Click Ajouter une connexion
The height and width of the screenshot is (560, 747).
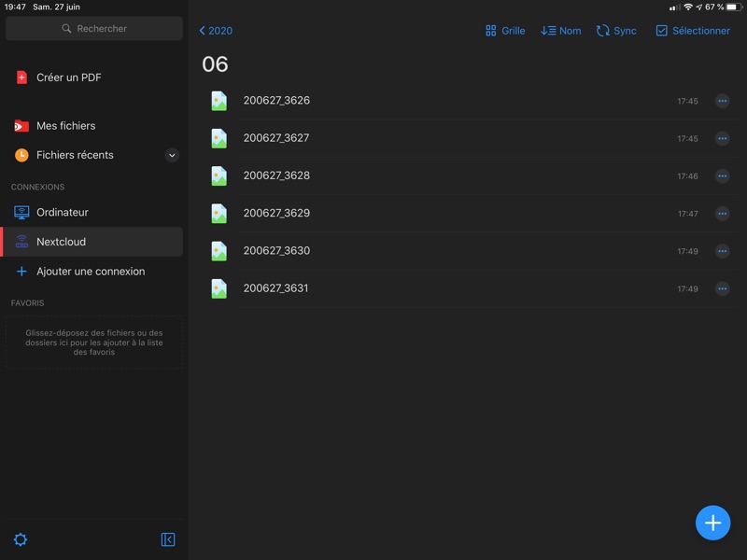click(x=90, y=272)
